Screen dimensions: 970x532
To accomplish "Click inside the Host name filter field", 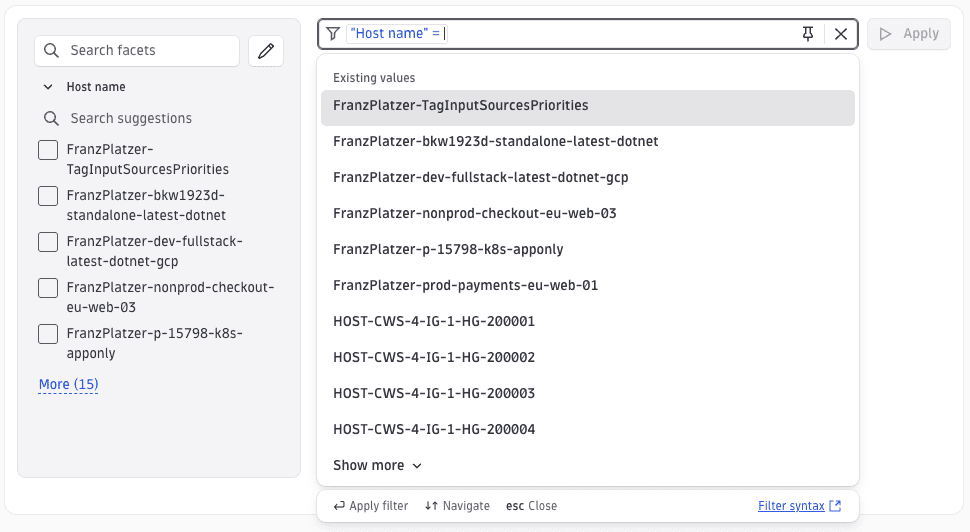I will coord(588,33).
